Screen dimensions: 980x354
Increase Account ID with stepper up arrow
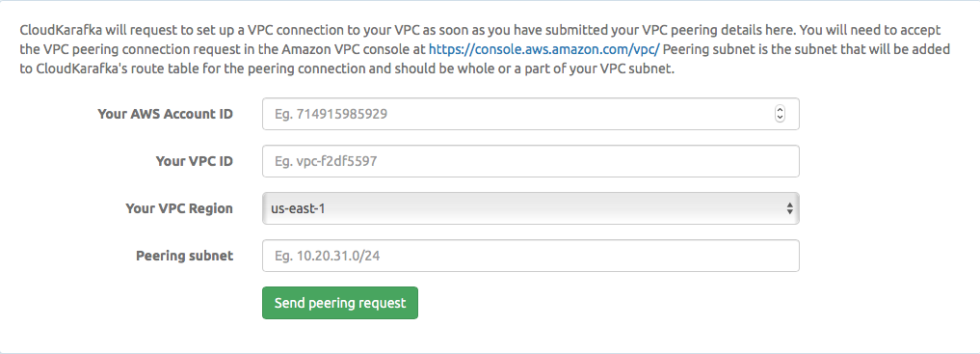click(x=780, y=110)
